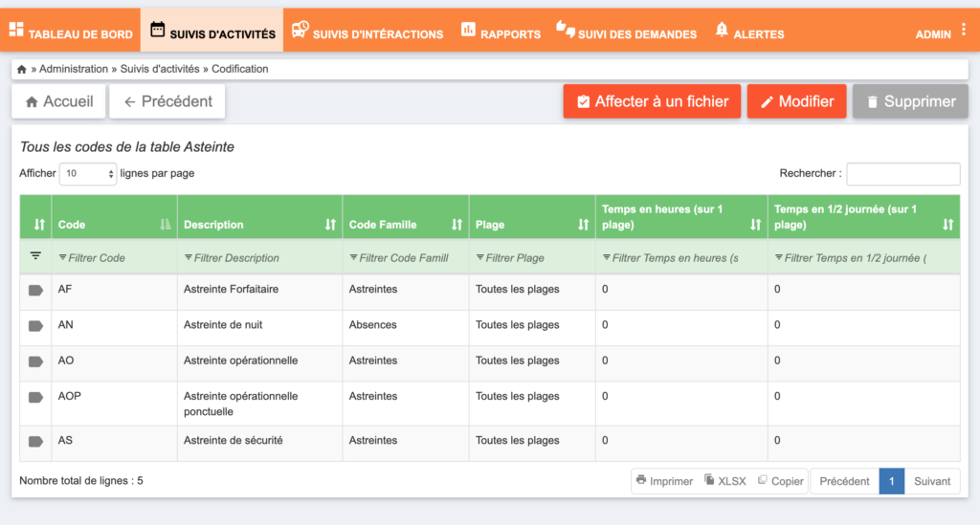
Task: Sort the Description column
Action: coord(330,224)
